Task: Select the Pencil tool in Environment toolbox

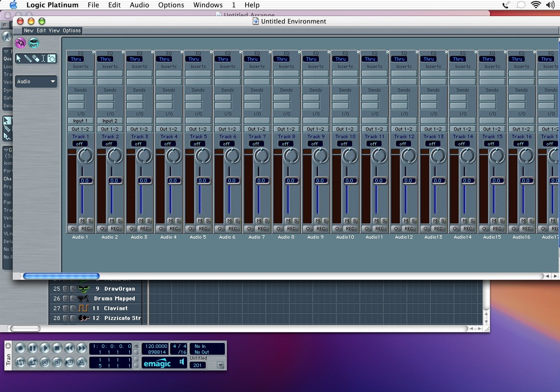Action: (28, 58)
